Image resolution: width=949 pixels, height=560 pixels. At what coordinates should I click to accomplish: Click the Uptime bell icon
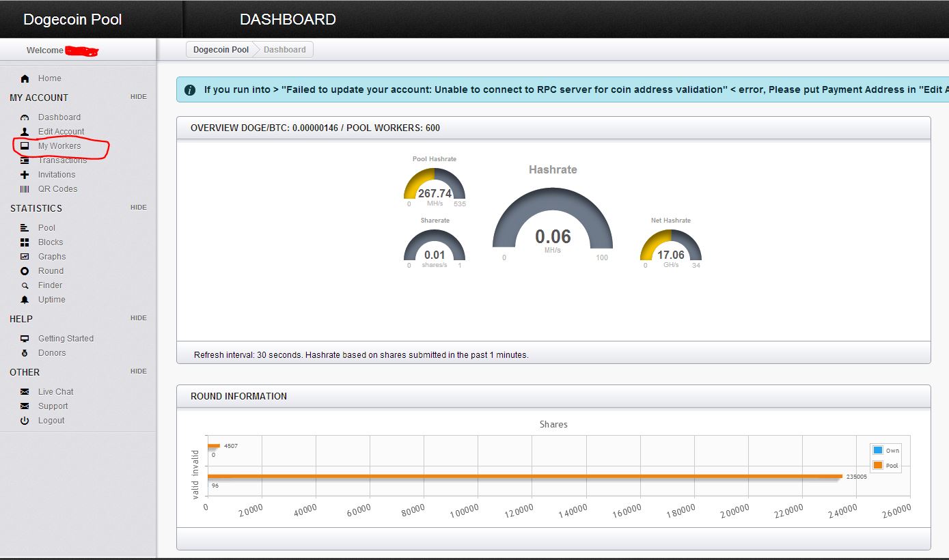point(25,300)
